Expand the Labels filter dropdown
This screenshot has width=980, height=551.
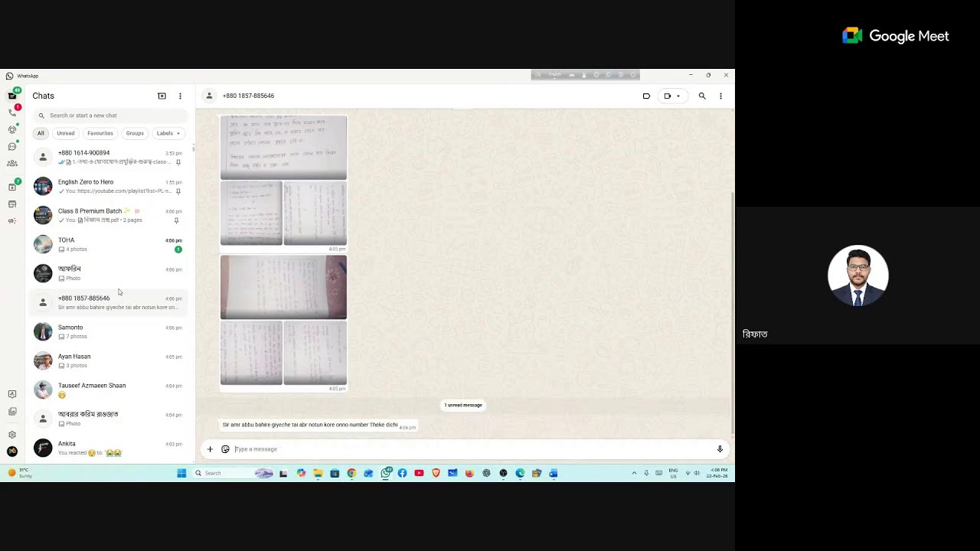click(168, 133)
